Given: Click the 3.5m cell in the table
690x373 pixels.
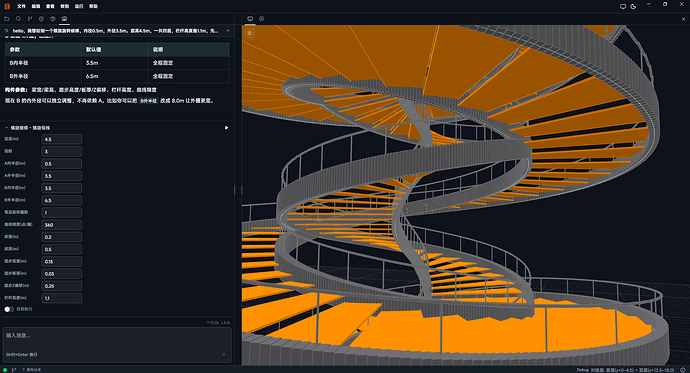Looking at the screenshot, I should (115, 63).
